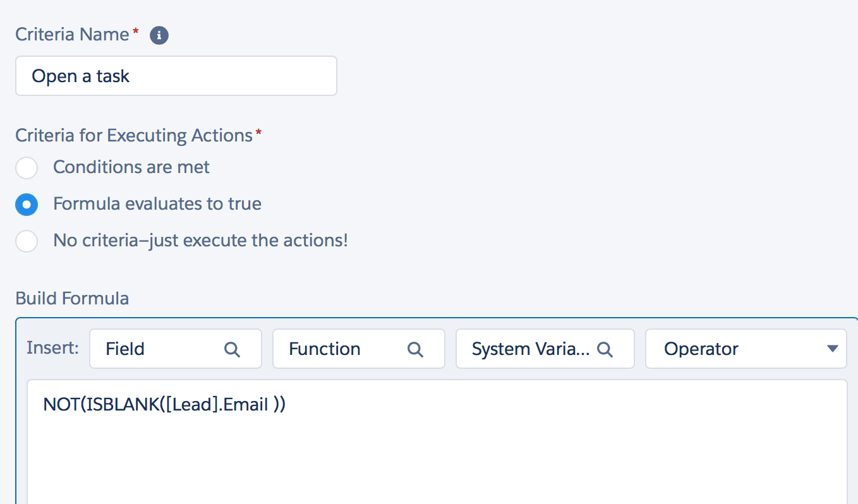The height and width of the screenshot is (504, 858).
Task: Select the 'Formula evaluates to true' radio button
Action: [27, 205]
